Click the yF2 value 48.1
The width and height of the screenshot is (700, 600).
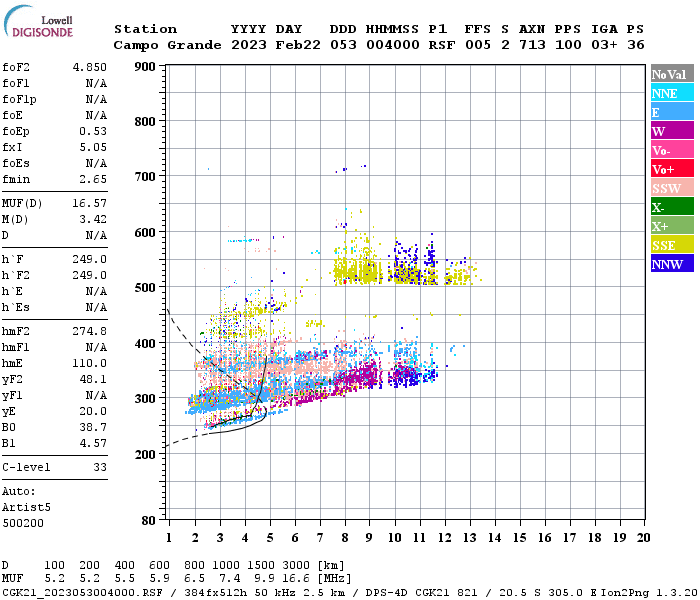coord(93,379)
